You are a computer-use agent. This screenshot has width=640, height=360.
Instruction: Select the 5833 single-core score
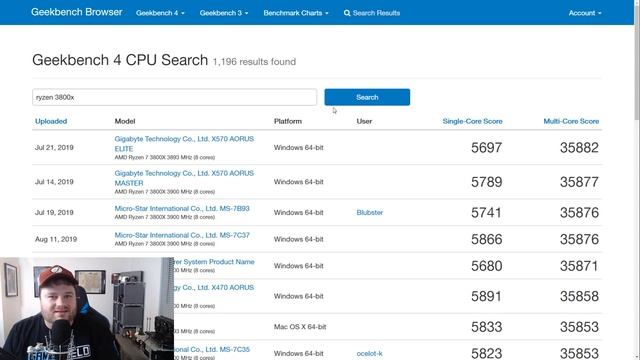pos(487,327)
